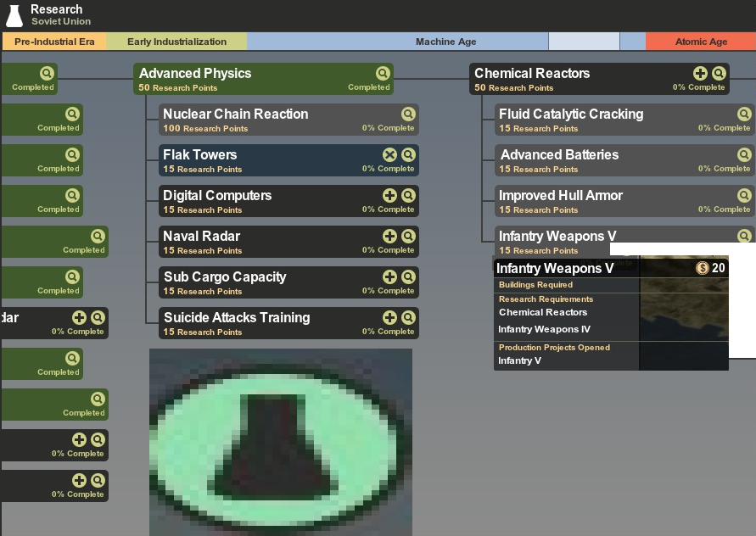756x536 pixels.
Task: Open Suicide Attacks Training magnifier icon
Action: point(408,318)
